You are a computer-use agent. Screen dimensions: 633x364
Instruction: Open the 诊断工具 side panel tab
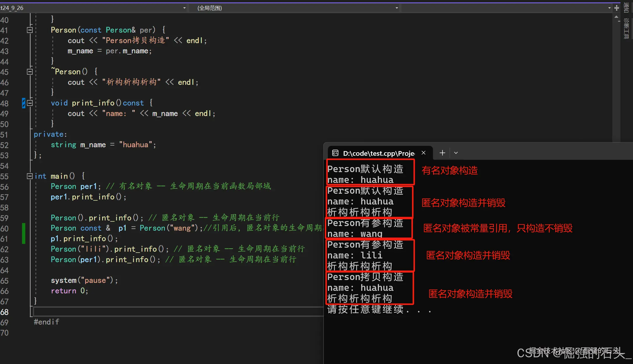tap(626, 29)
